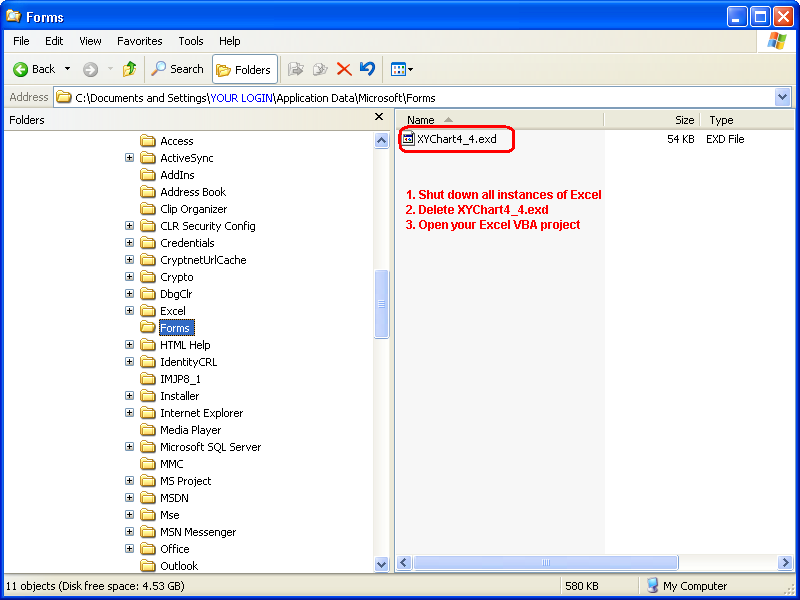Click the Up folder icon
This screenshot has width=800, height=600.
[129, 69]
